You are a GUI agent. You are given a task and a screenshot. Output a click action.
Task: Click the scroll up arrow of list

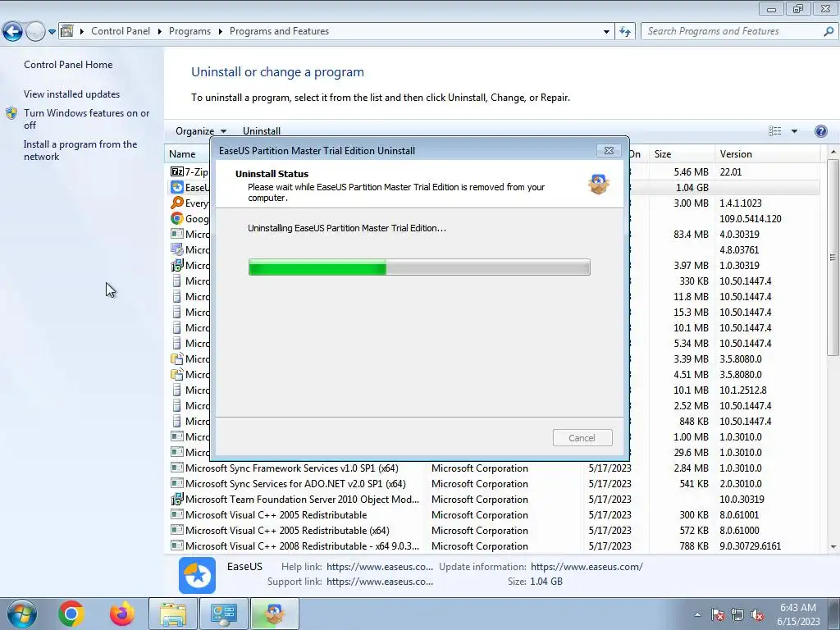click(x=833, y=153)
